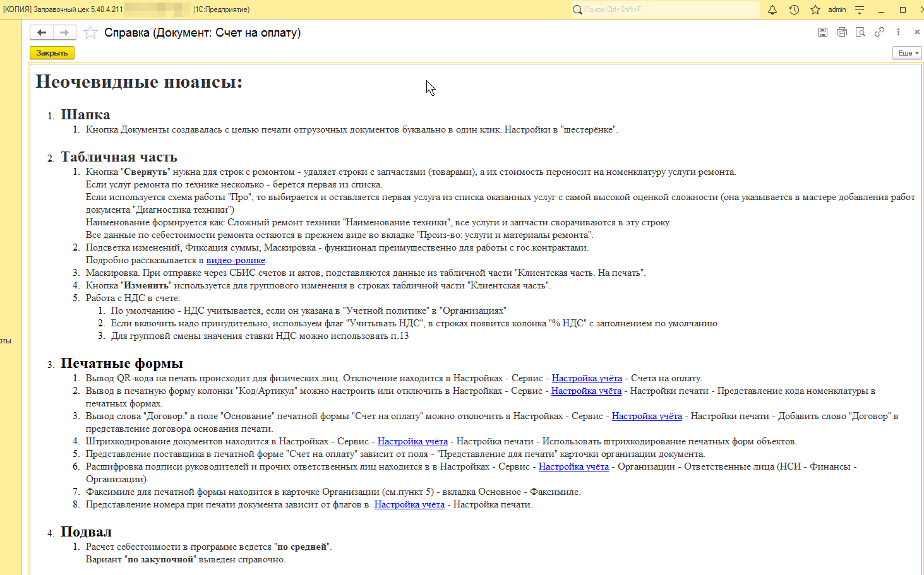Open the favorites star in title bar
Viewport: 924px width, 575px height.
click(815, 9)
